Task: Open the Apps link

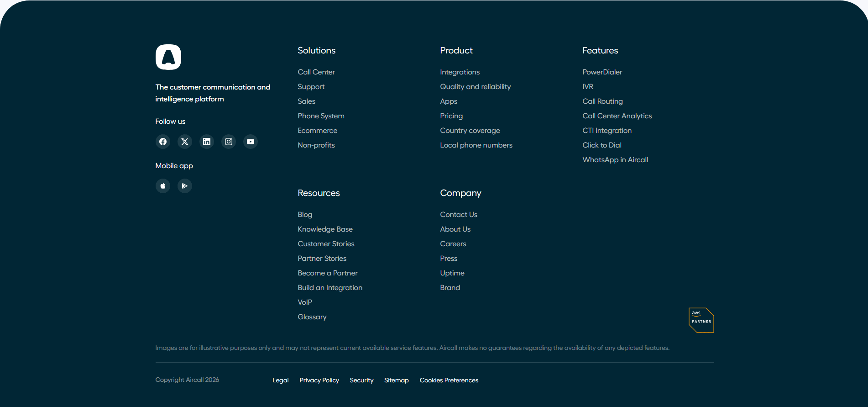Action: (449, 101)
